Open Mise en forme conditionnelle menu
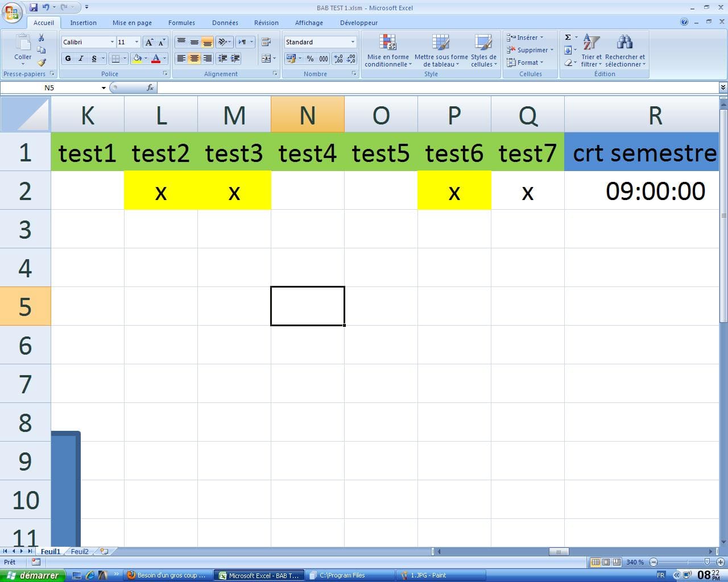728x582 pixels. pyautogui.click(x=388, y=51)
